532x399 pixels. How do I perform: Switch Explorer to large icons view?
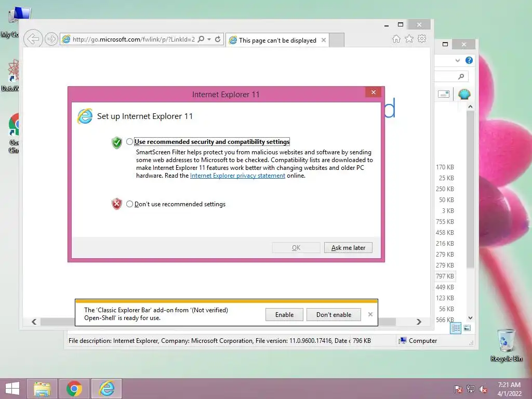(x=467, y=328)
